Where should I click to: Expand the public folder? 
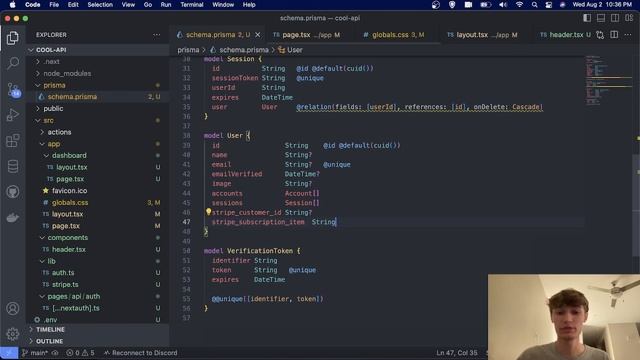(x=98, y=109)
